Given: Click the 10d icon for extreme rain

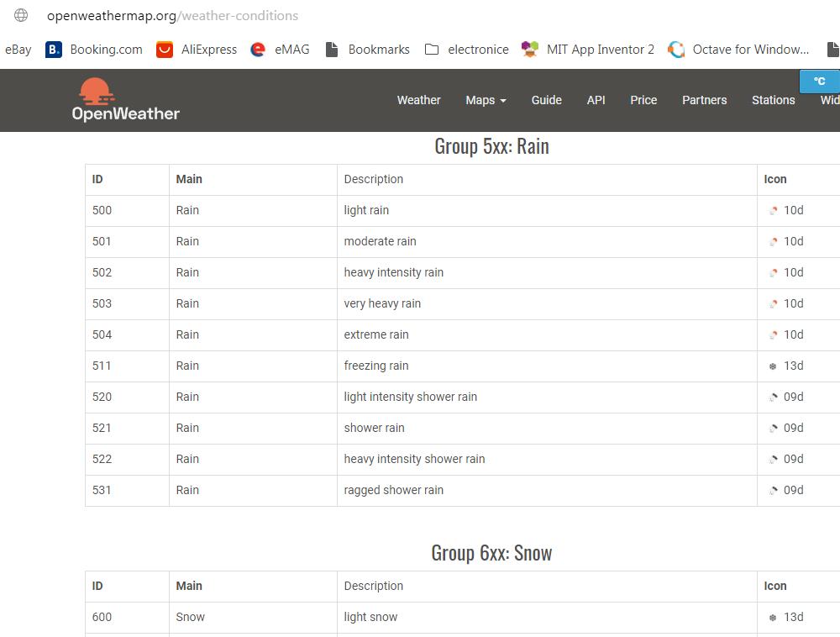Looking at the screenshot, I should (773, 334).
